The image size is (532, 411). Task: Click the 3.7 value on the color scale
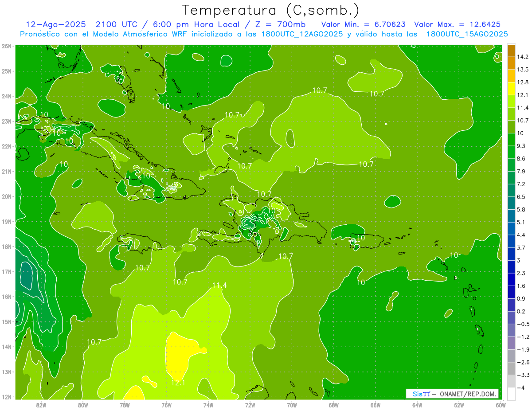pos(521,247)
